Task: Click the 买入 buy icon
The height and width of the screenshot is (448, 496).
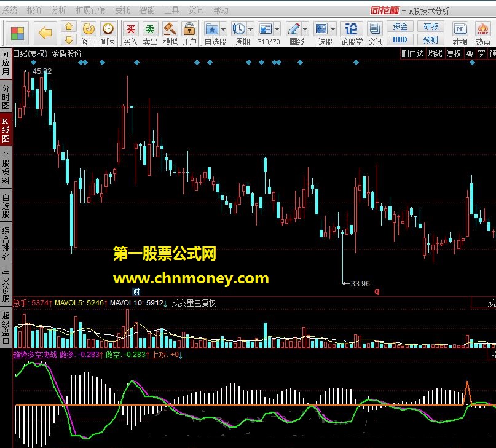Action: tap(130, 29)
